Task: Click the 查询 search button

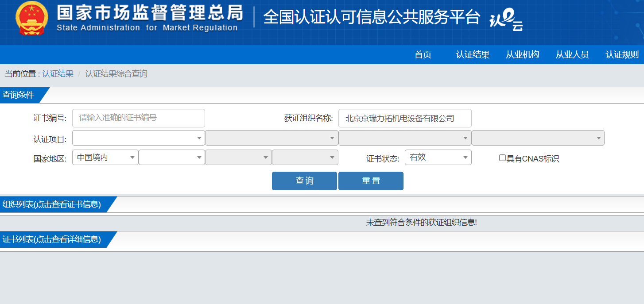Action: point(304,181)
